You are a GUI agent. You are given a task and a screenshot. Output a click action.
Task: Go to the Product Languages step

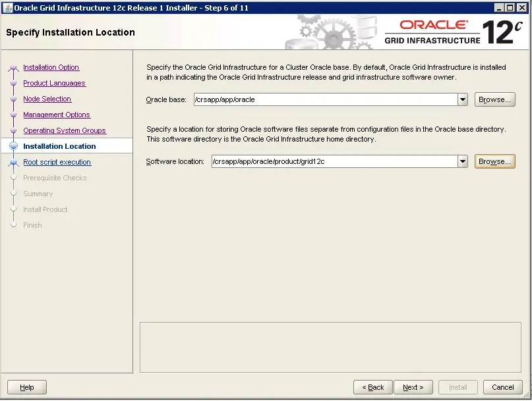(x=54, y=83)
